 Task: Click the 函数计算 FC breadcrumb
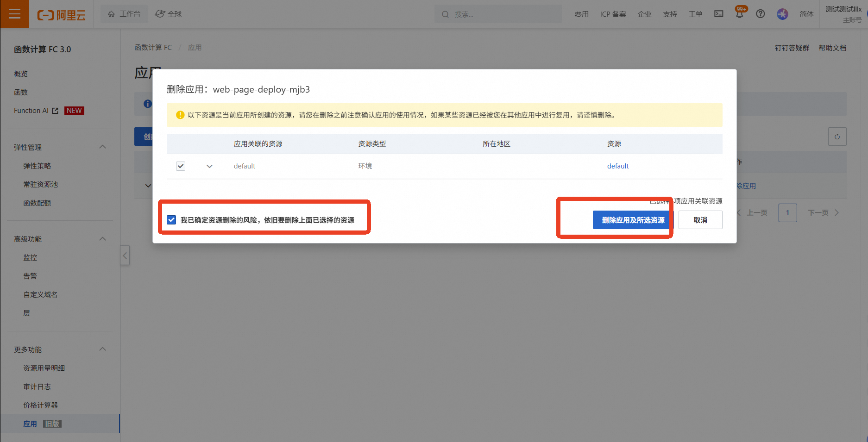pos(153,47)
